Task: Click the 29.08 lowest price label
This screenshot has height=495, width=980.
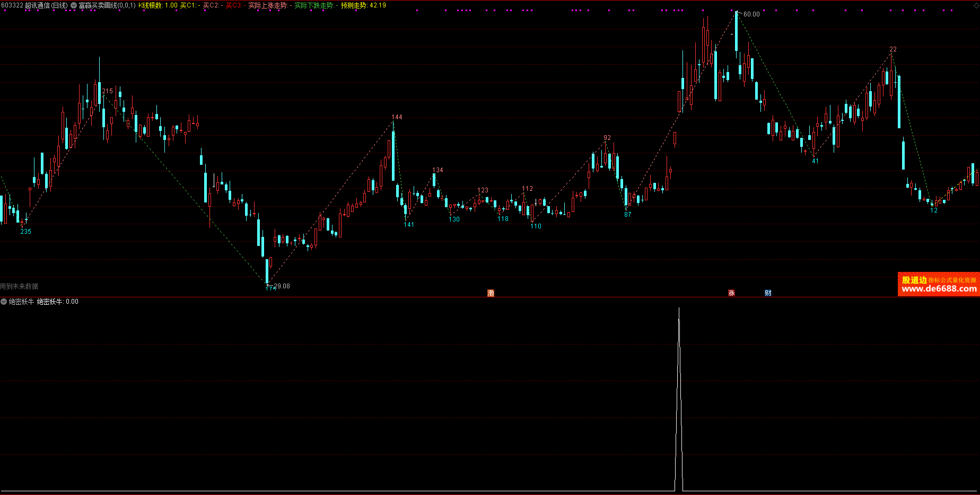Action: click(282, 286)
